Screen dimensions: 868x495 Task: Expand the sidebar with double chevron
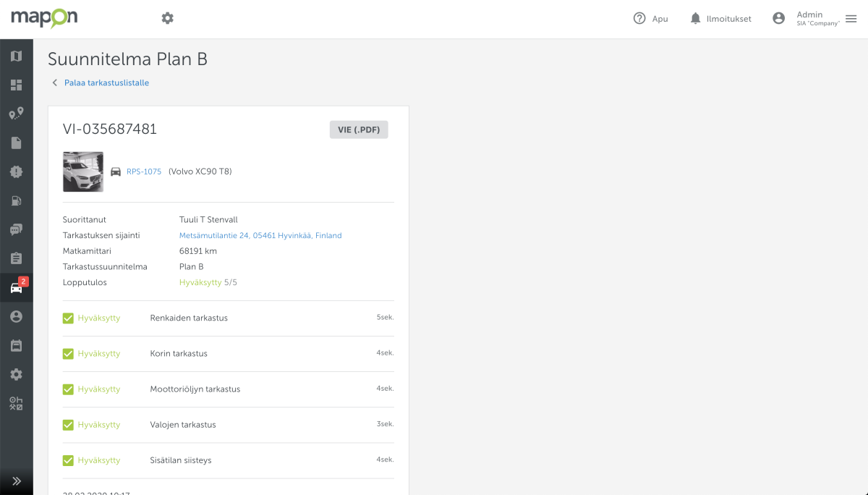point(16,481)
